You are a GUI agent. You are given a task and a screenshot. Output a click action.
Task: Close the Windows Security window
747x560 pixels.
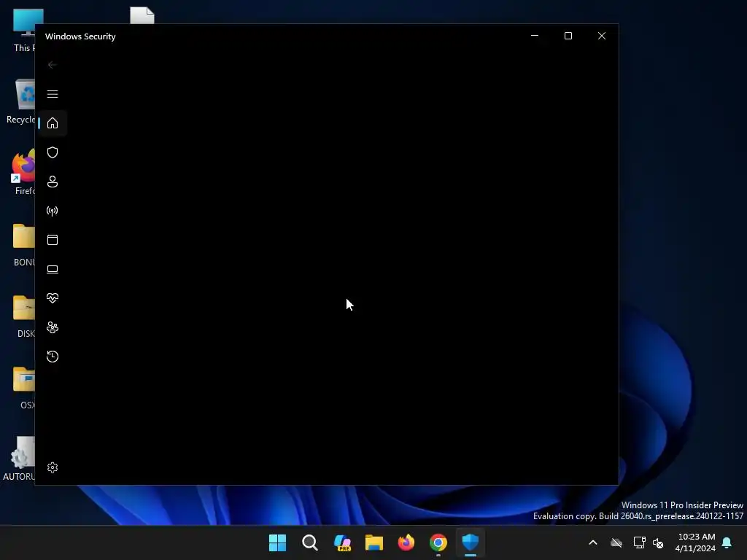click(x=602, y=36)
